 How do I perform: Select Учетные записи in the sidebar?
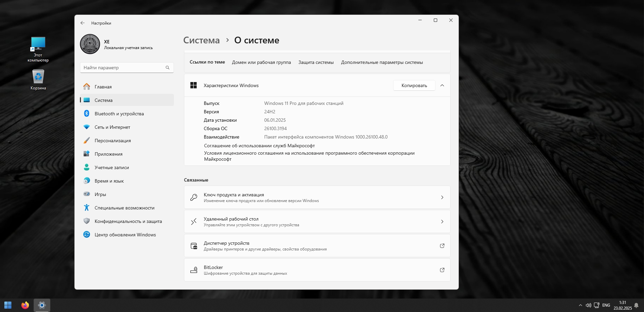[x=111, y=167]
